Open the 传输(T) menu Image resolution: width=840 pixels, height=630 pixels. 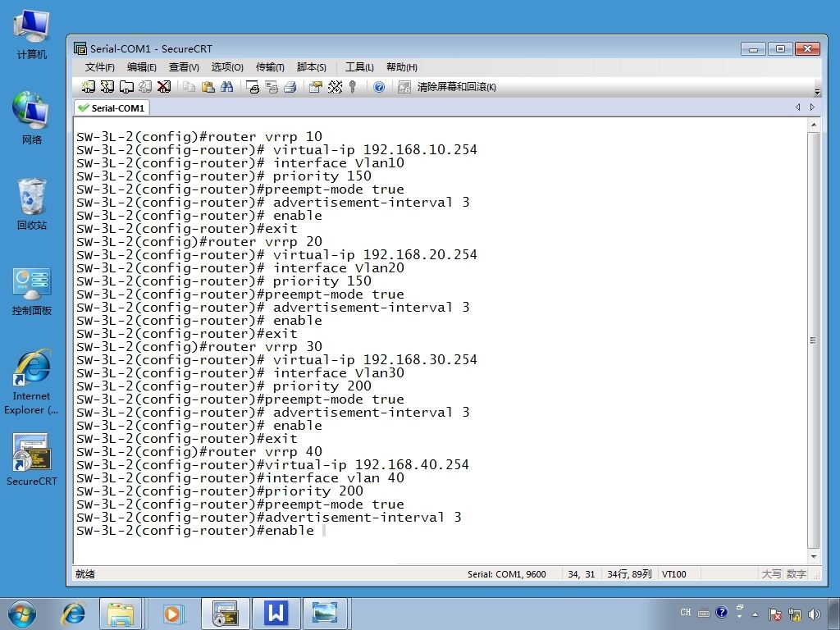(270, 67)
